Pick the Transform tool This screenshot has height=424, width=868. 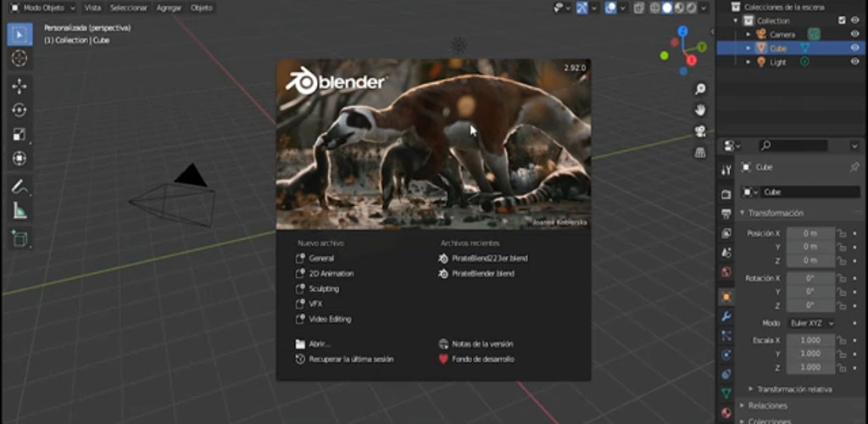click(19, 159)
